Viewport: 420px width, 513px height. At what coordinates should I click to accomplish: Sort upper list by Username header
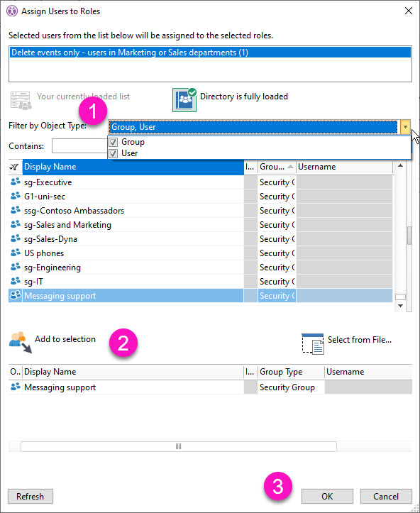coord(344,167)
